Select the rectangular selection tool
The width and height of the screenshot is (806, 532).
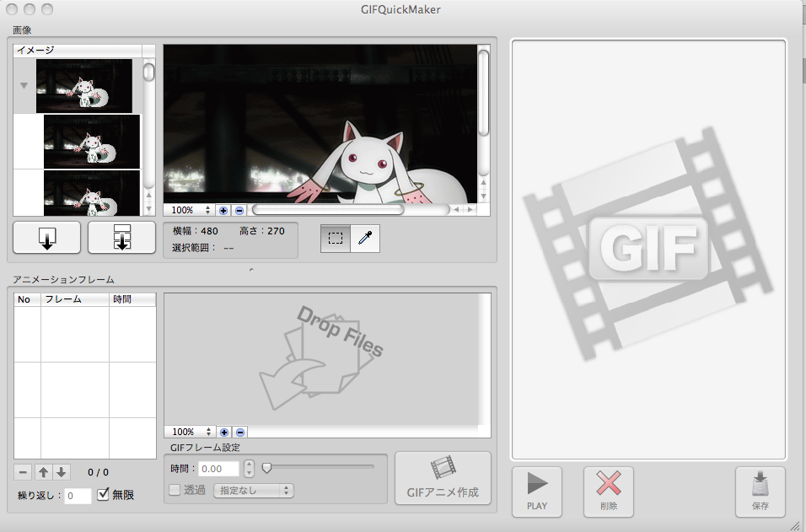click(x=336, y=239)
